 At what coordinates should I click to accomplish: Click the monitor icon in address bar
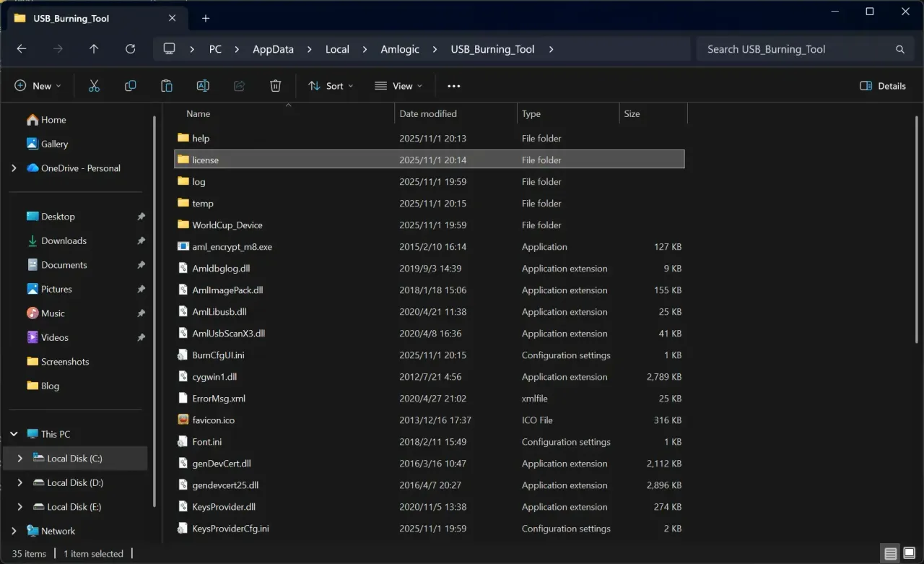point(170,49)
